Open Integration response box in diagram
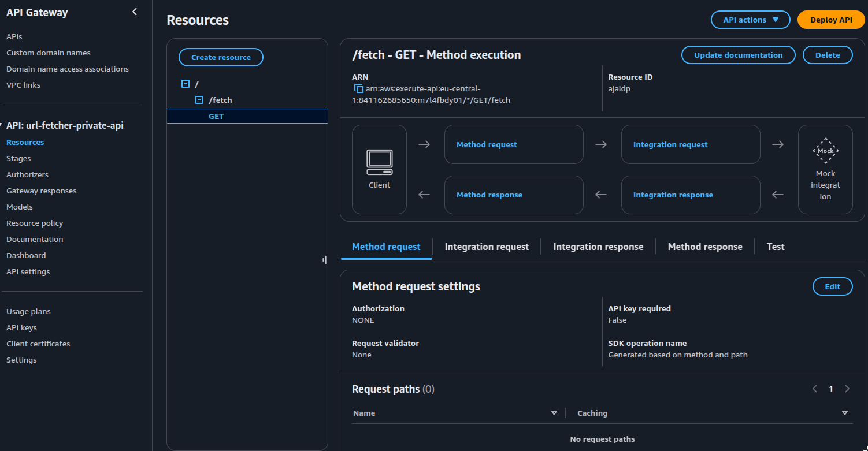 [691, 195]
